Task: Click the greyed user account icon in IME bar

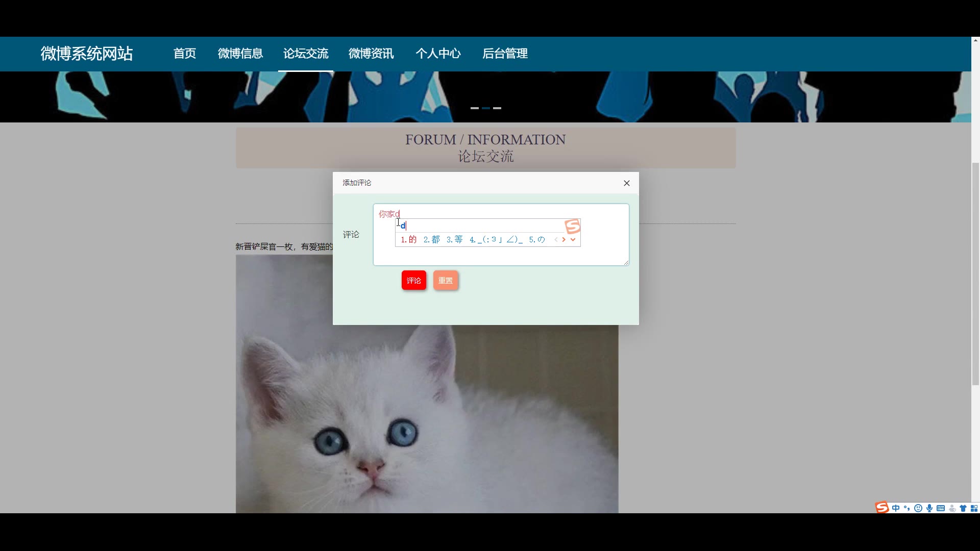Action: pyautogui.click(x=952, y=508)
